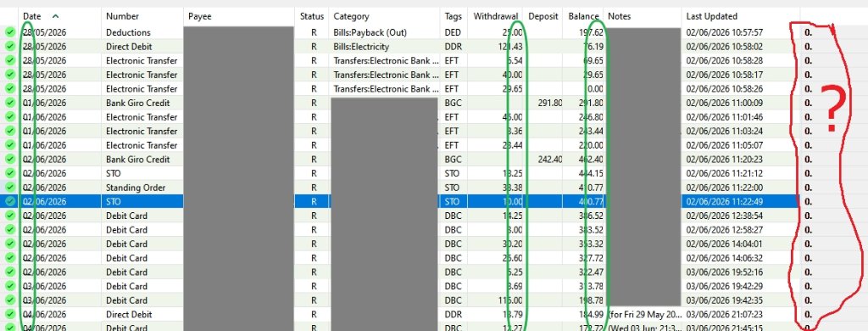Click the balance cell showing 197.62
The height and width of the screenshot is (331, 868).
pyautogui.click(x=592, y=33)
